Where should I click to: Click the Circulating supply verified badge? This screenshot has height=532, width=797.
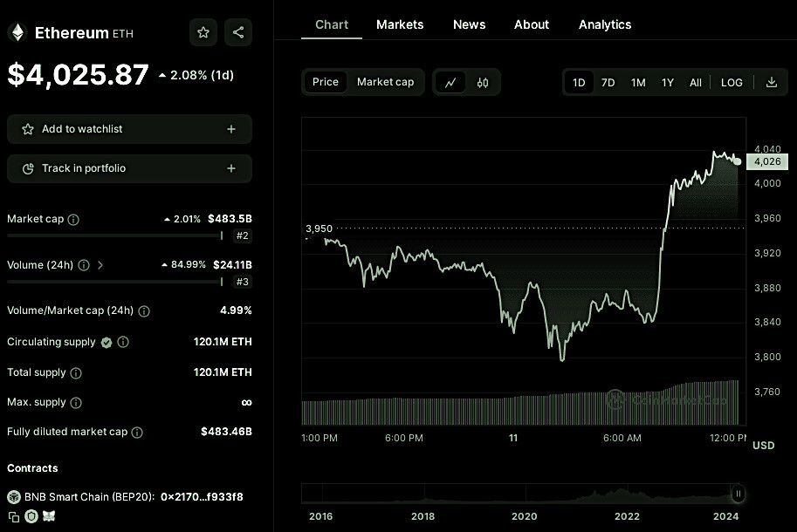tap(106, 343)
